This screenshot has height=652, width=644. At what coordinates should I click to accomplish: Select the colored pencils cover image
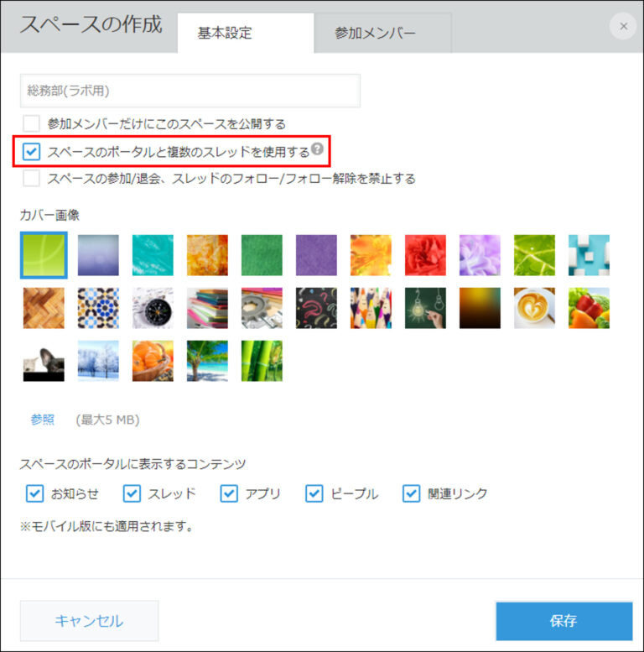point(371,308)
